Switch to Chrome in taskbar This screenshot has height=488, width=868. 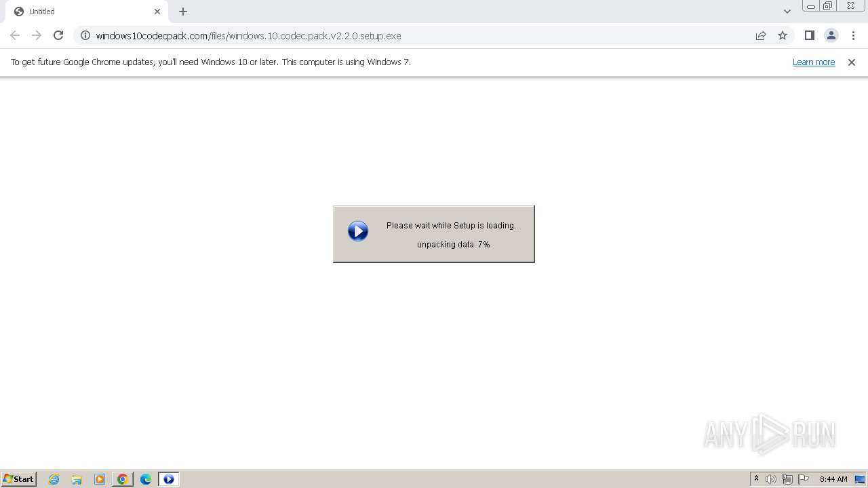point(123,479)
